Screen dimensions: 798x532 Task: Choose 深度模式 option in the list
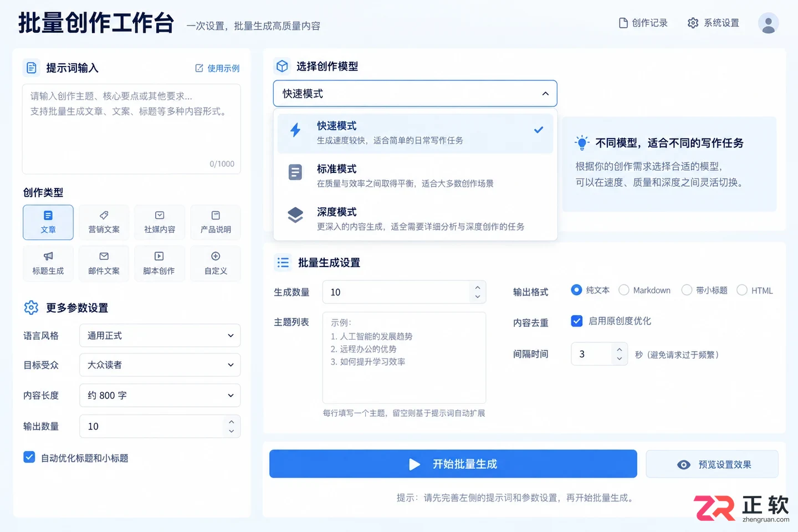(x=415, y=219)
